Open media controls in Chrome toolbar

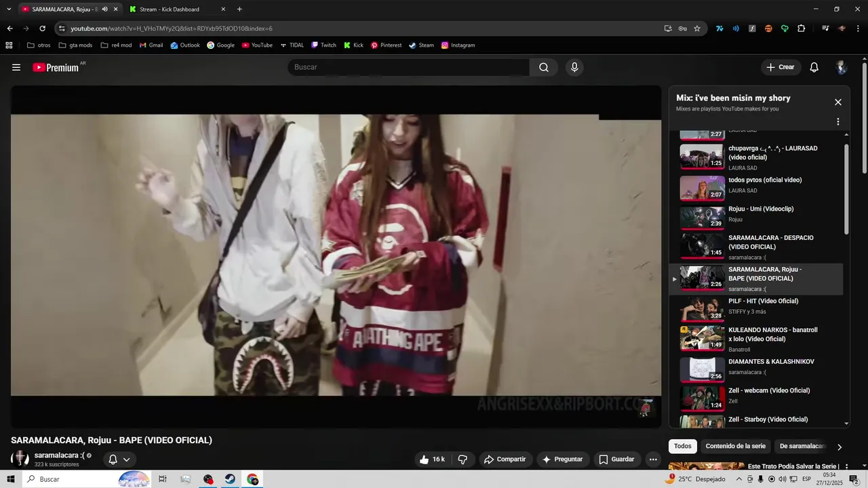point(825,28)
